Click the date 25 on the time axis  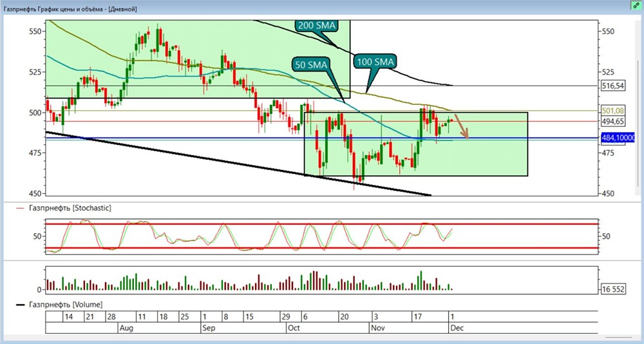tap(184, 317)
